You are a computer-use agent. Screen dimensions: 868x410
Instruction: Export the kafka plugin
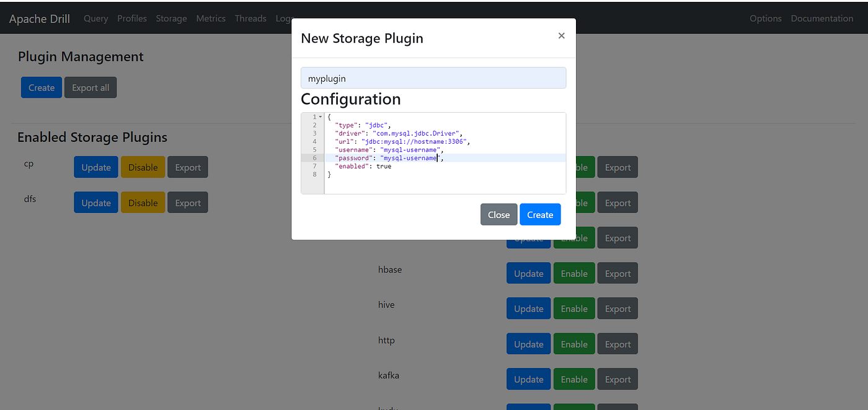point(618,379)
